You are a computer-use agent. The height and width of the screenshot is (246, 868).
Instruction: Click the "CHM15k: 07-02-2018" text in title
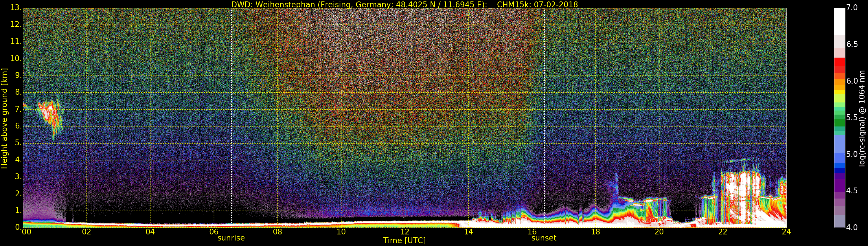(x=537, y=4)
